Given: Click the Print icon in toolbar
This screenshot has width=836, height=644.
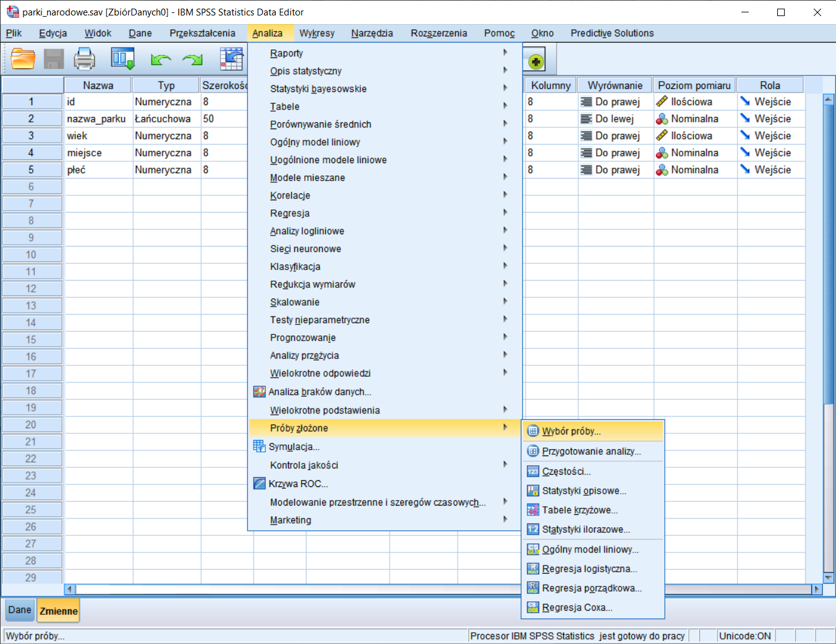Looking at the screenshot, I should coord(84,59).
